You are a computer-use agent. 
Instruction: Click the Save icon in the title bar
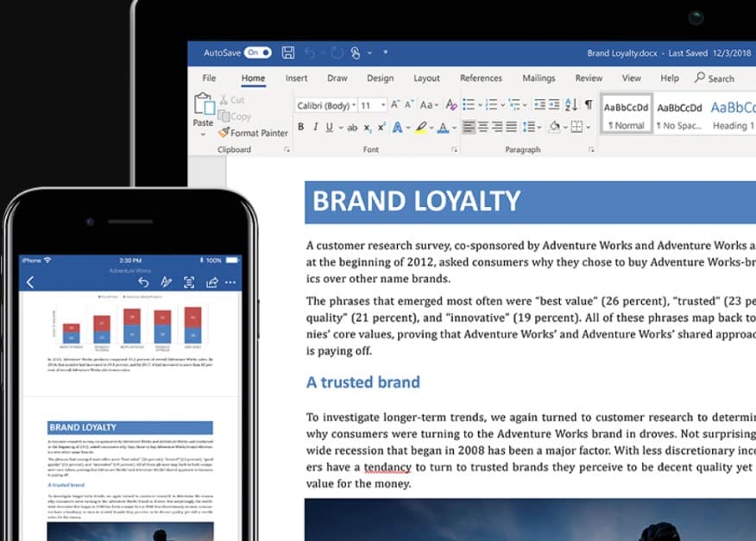pyautogui.click(x=288, y=53)
